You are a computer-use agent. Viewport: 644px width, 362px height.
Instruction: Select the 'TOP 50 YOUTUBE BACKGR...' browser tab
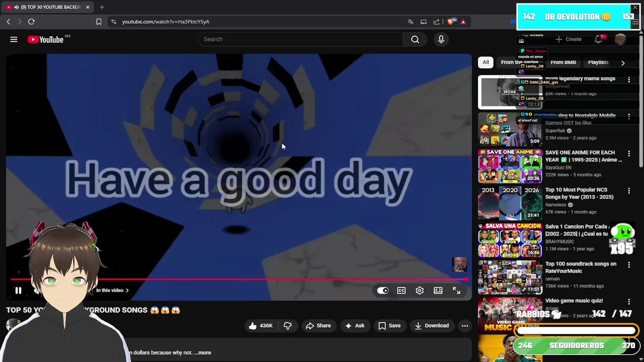point(49,7)
